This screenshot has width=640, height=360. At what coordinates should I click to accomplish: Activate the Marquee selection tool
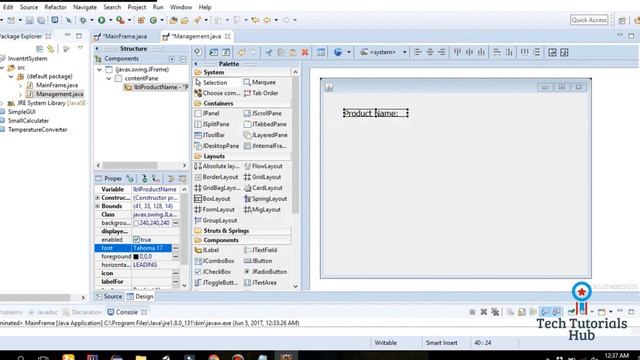(x=260, y=82)
